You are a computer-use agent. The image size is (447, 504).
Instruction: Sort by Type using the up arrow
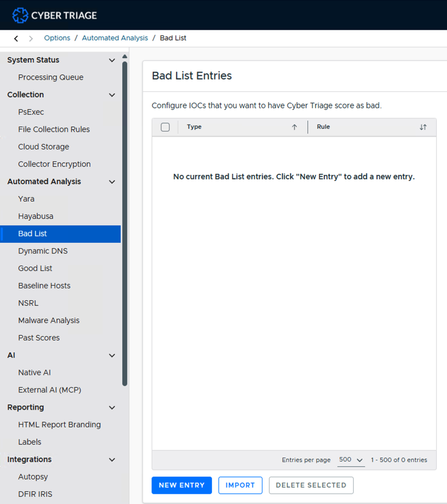coord(294,127)
